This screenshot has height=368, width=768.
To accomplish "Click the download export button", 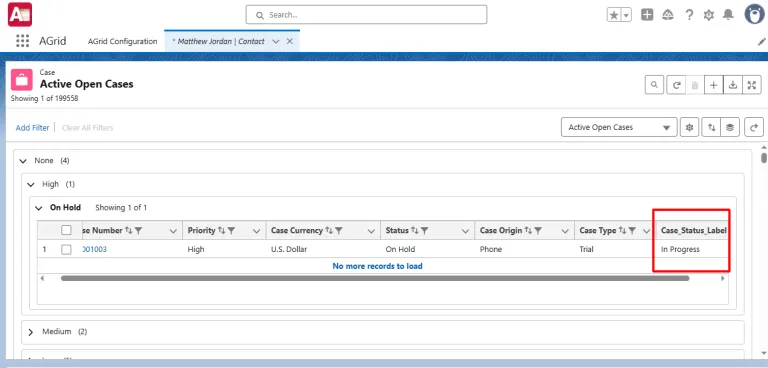I will point(733,85).
